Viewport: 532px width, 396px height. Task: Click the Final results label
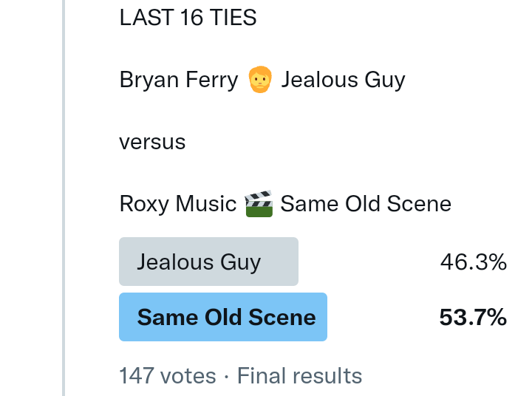pyautogui.click(x=299, y=376)
